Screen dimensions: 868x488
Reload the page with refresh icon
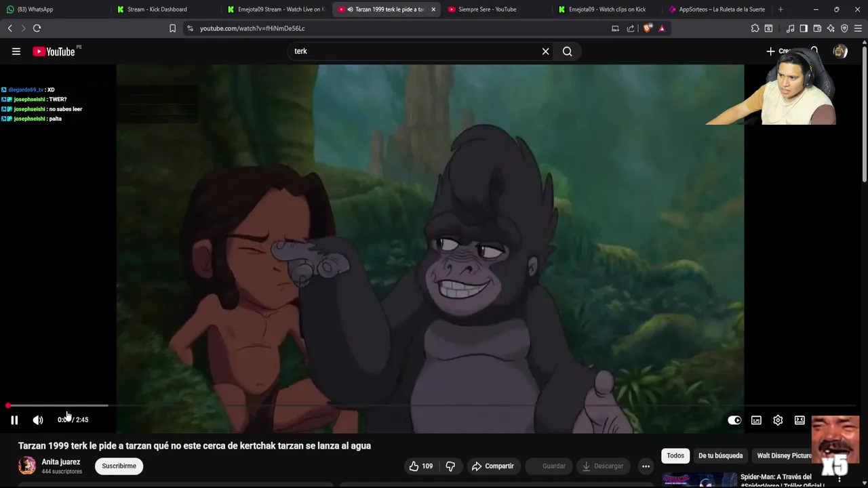tap(37, 28)
